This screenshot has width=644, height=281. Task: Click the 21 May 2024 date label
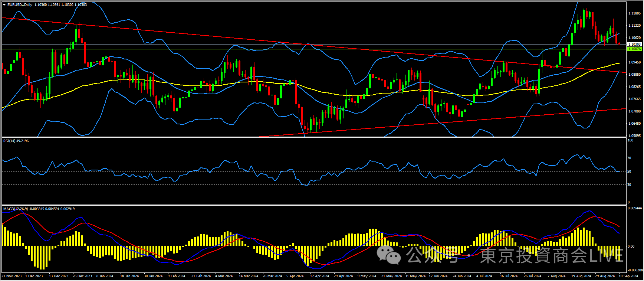391,276
